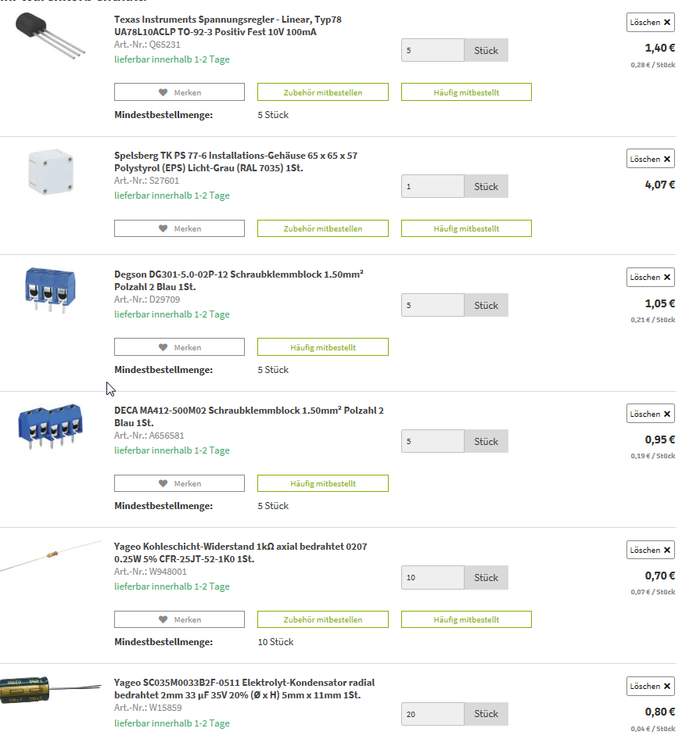Open Stück unit selector for electrolytic capacitor
Viewport: 700px width, 739px height.
click(486, 714)
